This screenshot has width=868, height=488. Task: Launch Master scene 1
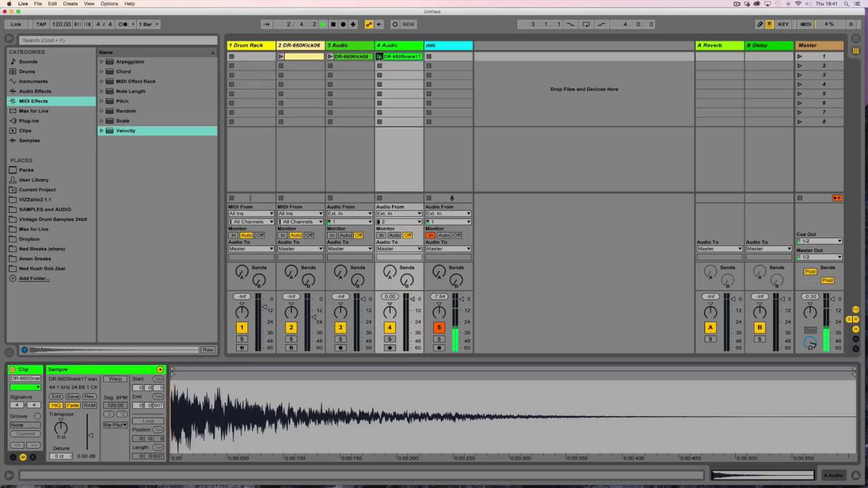pyautogui.click(x=800, y=56)
